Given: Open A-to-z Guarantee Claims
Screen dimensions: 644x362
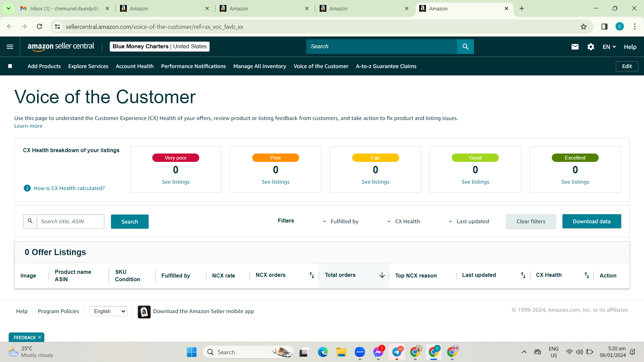Looking at the screenshot, I should coord(386,66).
